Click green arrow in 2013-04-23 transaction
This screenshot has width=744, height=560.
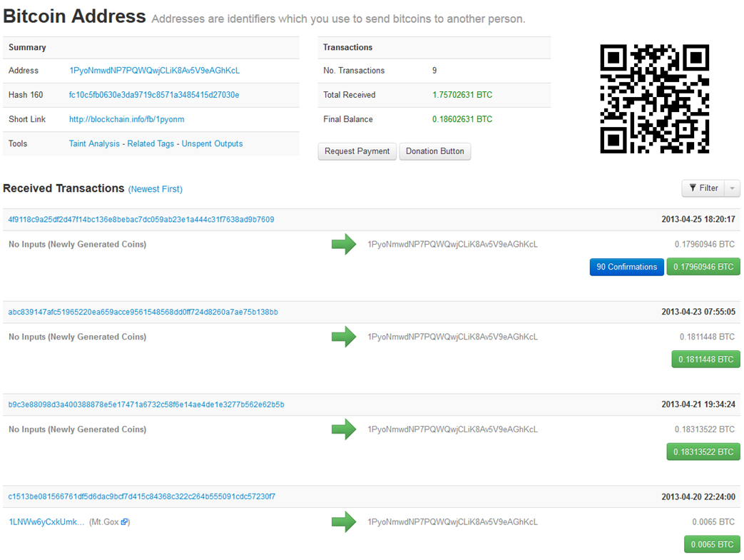click(344, 337)
